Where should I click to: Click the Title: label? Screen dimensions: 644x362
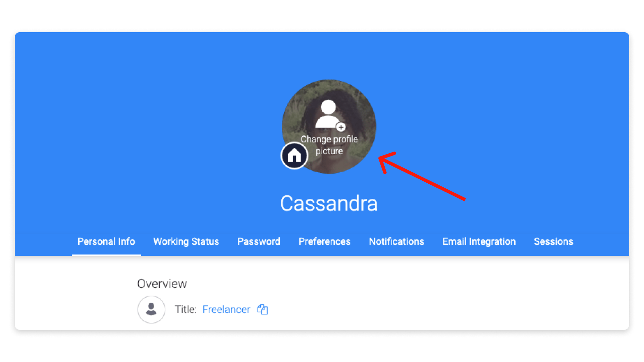[185, 309]
